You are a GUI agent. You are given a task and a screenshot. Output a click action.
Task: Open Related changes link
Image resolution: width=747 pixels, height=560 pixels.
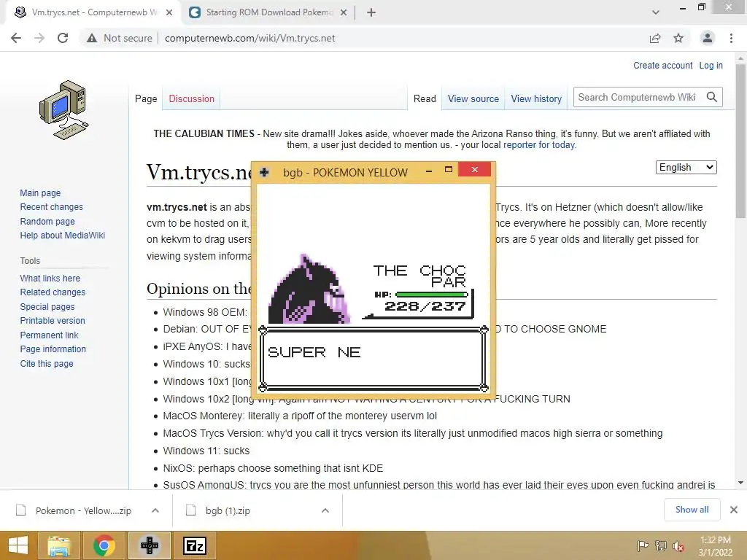53,292
